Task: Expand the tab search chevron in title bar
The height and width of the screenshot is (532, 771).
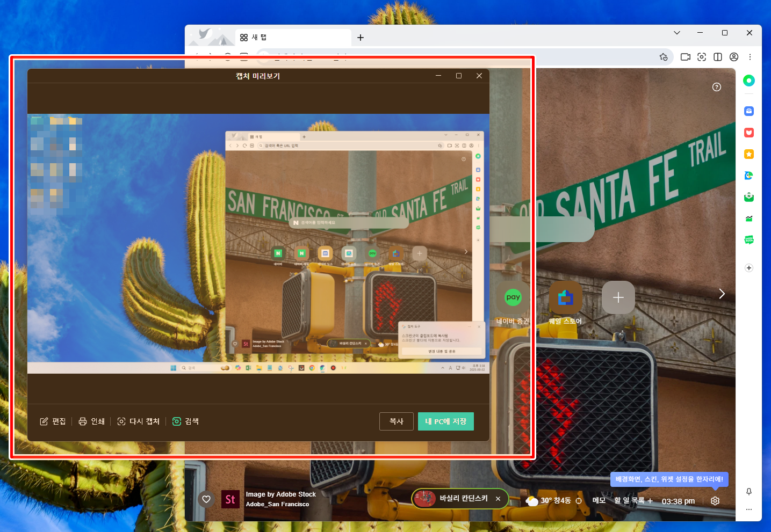Action: click(x=677, y=33)
